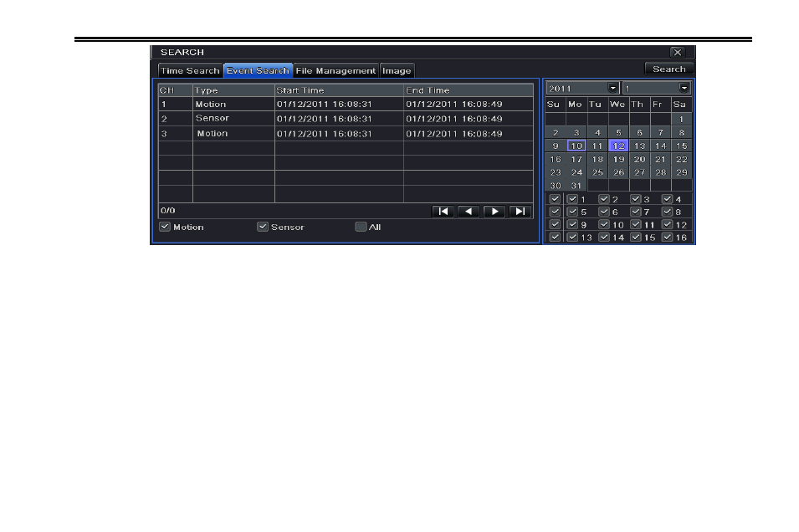Click the CH column header

pos(176,90)
